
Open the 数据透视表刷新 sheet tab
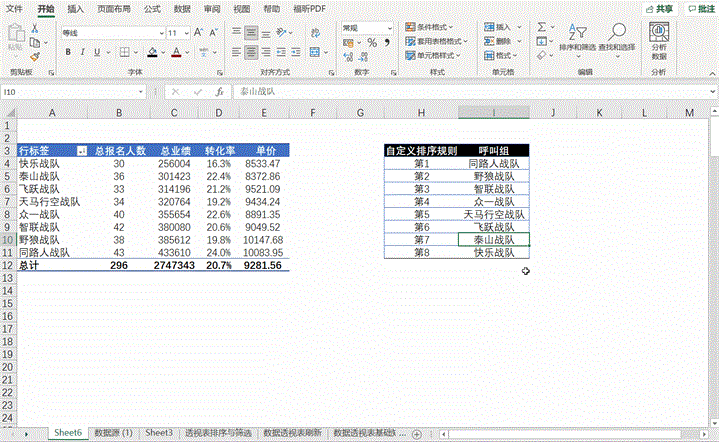(x=293, y=433)
